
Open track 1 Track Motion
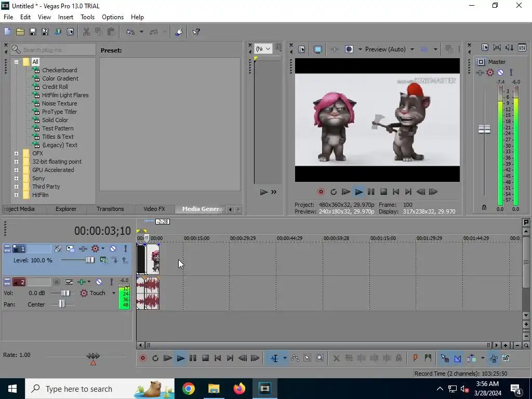(x=70, y=249)
